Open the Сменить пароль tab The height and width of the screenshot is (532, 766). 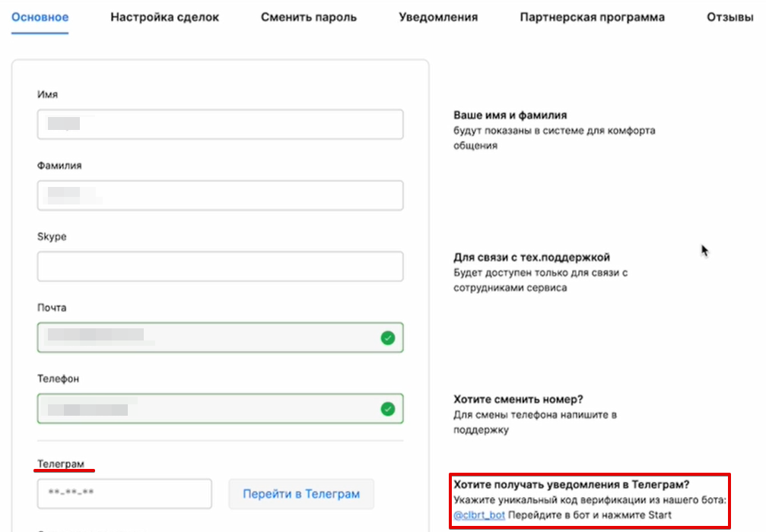tap(307, 16)
